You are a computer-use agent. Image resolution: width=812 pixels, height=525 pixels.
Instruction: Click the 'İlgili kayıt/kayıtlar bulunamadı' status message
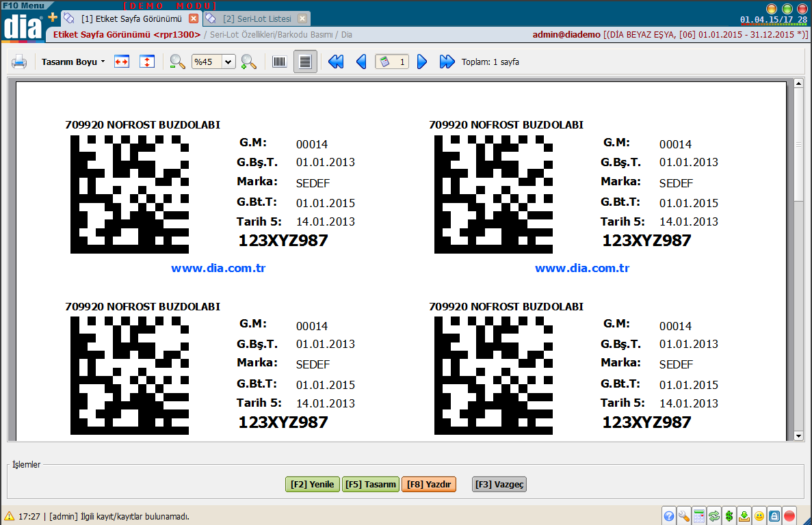coord(135,516)
